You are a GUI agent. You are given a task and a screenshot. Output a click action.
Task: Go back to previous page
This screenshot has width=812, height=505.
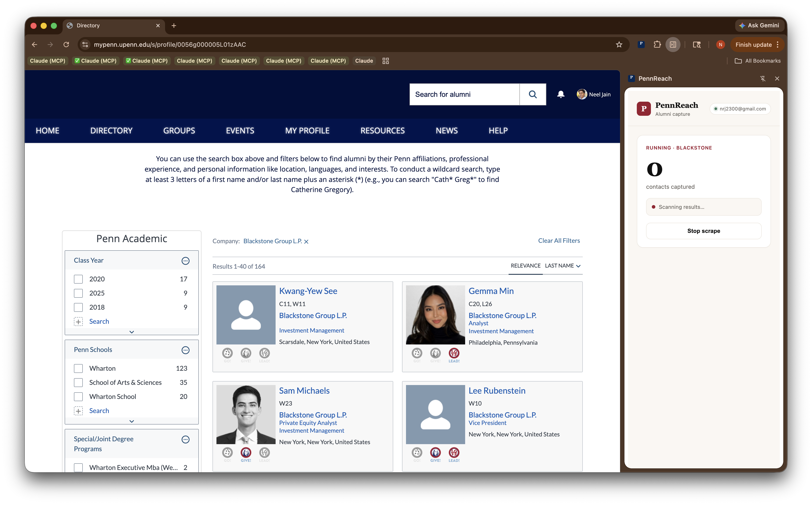tap(34, 44)
